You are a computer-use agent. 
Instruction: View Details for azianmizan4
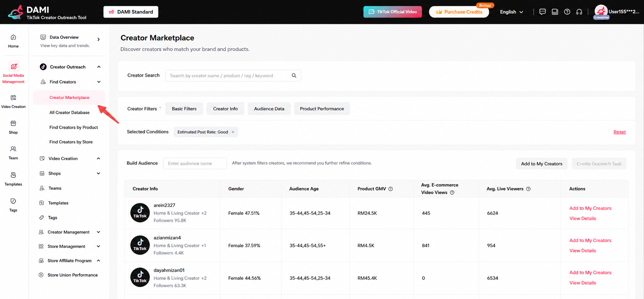click(x=582, y=251)
